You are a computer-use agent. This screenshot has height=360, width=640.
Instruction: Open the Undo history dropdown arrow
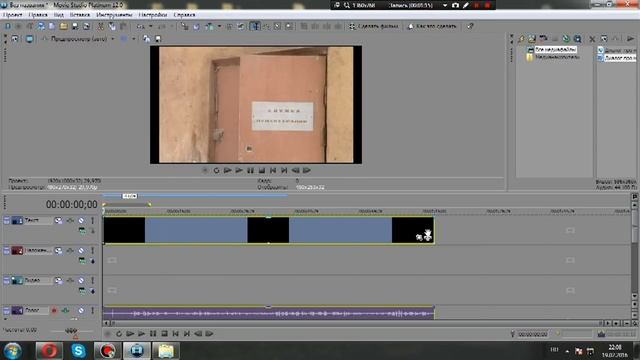(x=150, y=26)
